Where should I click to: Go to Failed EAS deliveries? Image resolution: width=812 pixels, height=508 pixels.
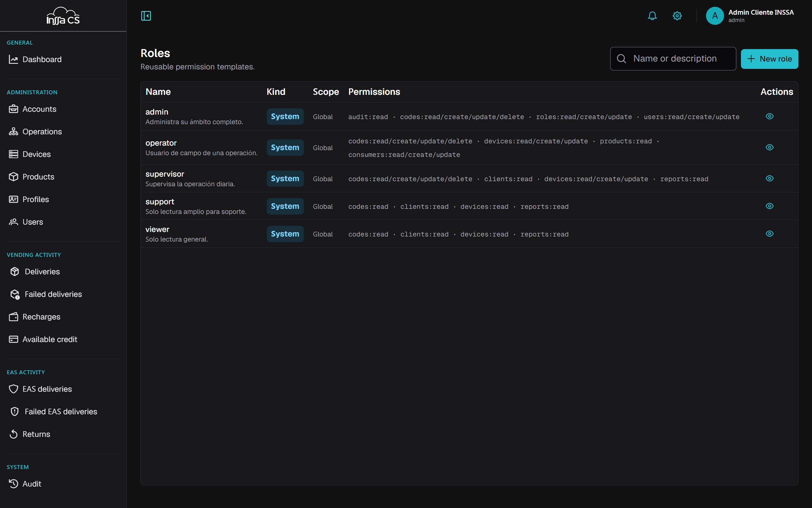tap(63, 411)
